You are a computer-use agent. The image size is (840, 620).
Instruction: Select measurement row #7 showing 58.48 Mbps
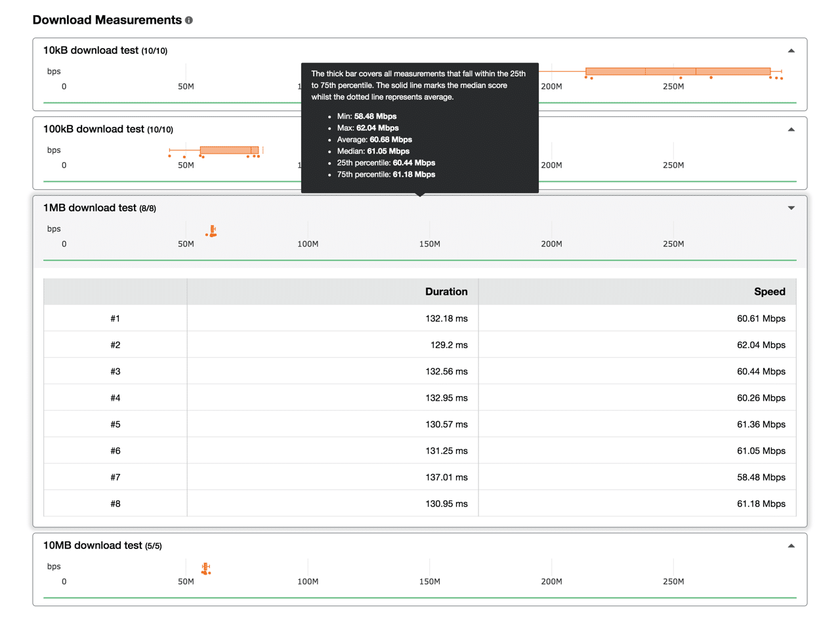pos(420,477)
